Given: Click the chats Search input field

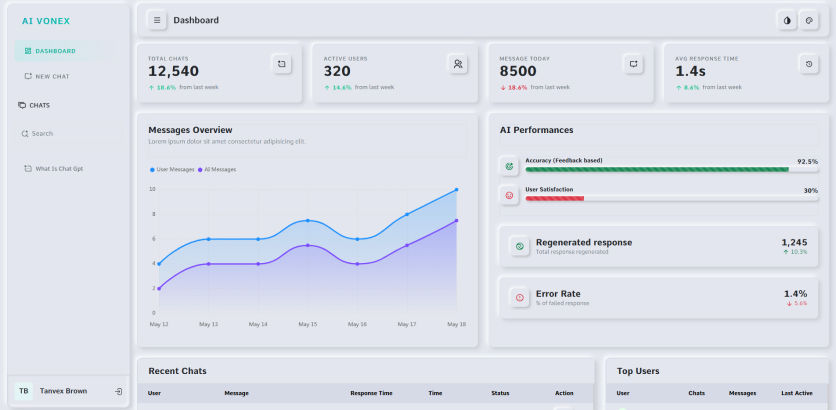Looking at the screenshot, I should point(69,134).
